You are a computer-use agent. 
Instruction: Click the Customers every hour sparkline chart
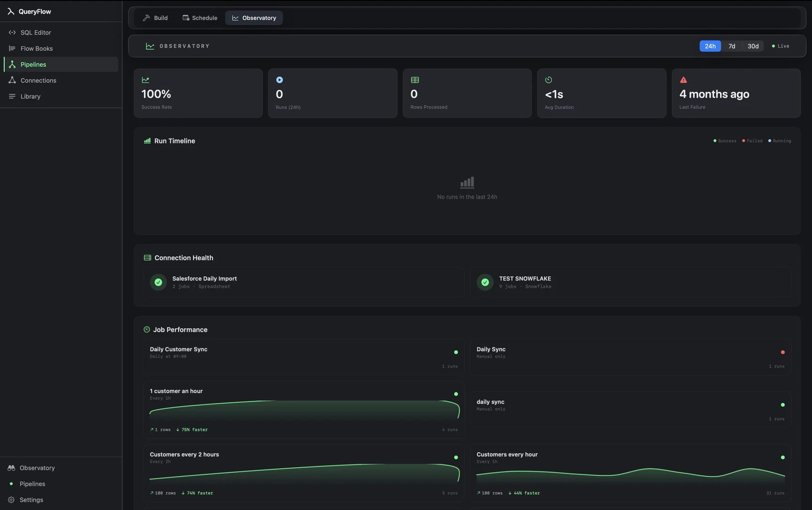pos(631,476)
